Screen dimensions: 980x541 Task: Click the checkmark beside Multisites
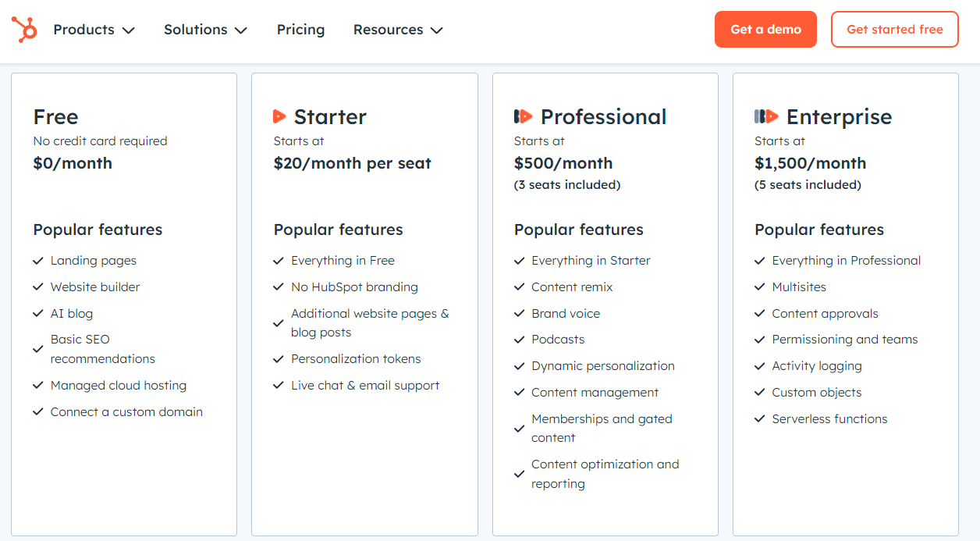760,287
